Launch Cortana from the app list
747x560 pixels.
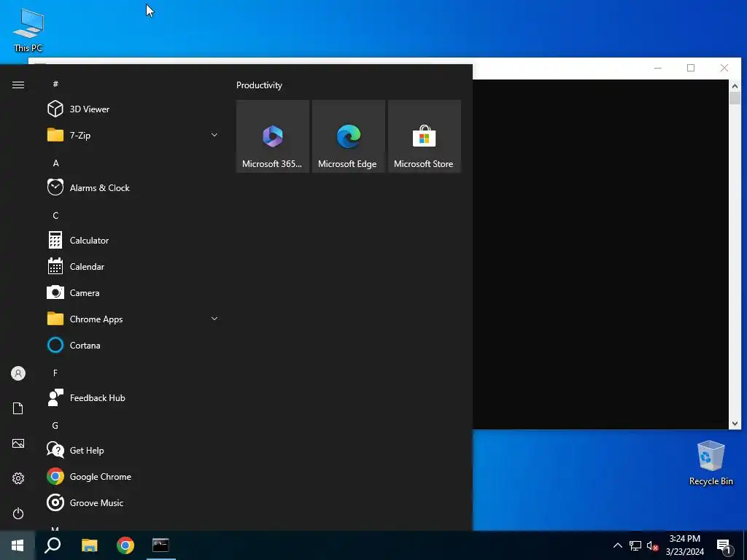[x=133, y=345]
